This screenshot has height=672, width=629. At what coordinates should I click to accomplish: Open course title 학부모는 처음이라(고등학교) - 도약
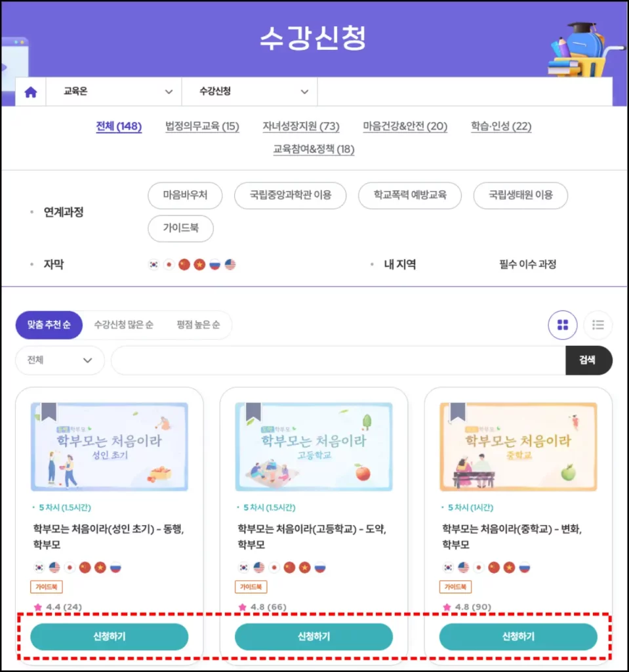tap(312, 537)
